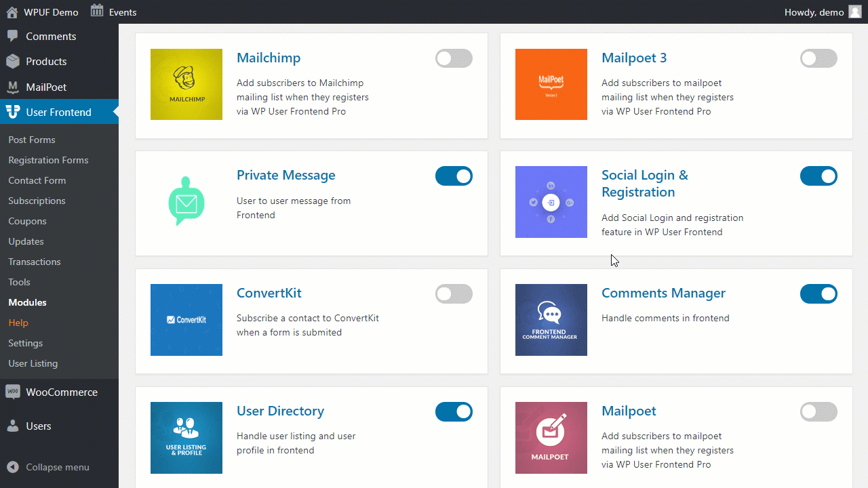The image size is (868, 488).
Task: Click the pink Mailpoet module logo
Action: point(551,438)
